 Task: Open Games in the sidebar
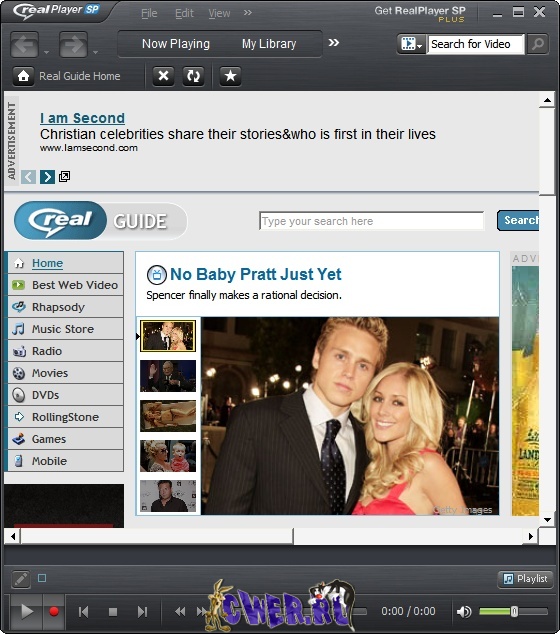coord(66,439)
